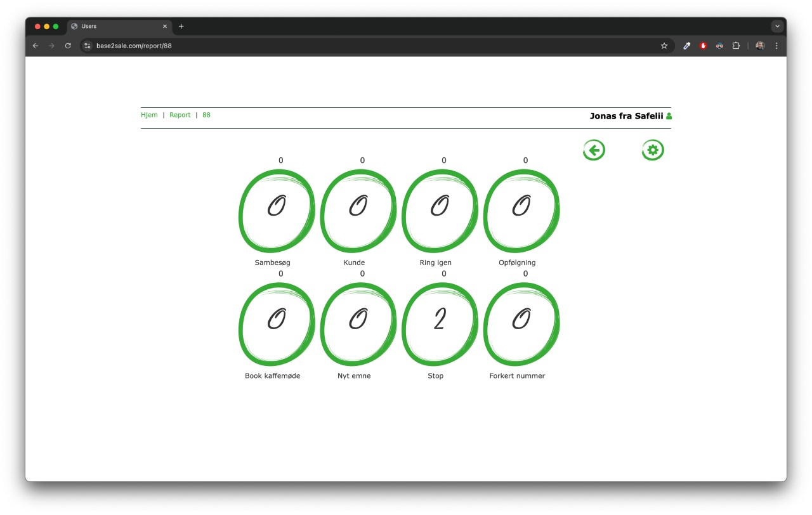Open a new browser tab
This screenshot has width=812, height=515.
181,27
